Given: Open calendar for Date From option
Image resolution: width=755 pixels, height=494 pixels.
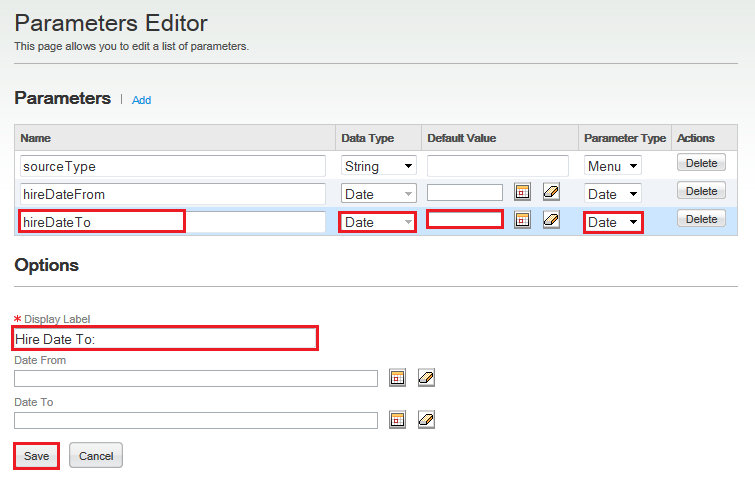Looking at the screenshot, I should pyautogui.click(x=397, y=377).
